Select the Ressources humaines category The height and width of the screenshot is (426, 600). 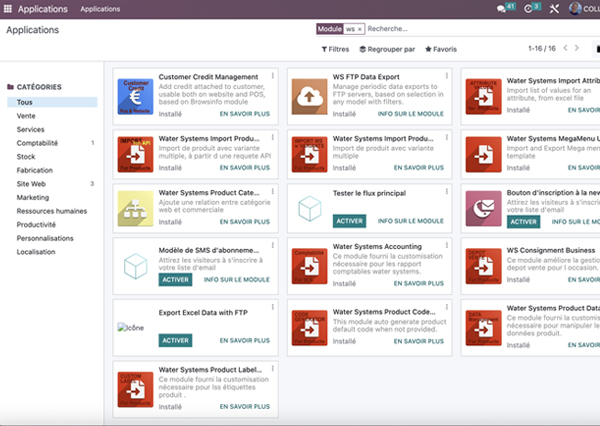point(52,211)
